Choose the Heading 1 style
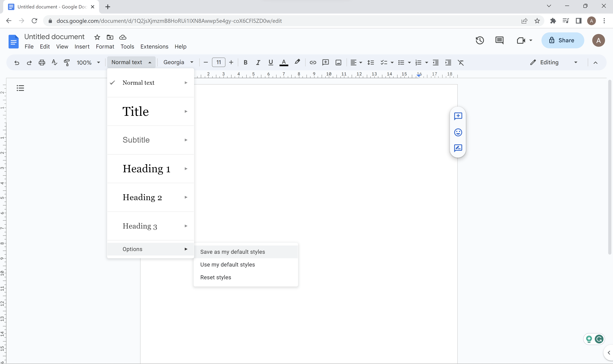Viewport: 613px width, 364px height. [151, 168]
